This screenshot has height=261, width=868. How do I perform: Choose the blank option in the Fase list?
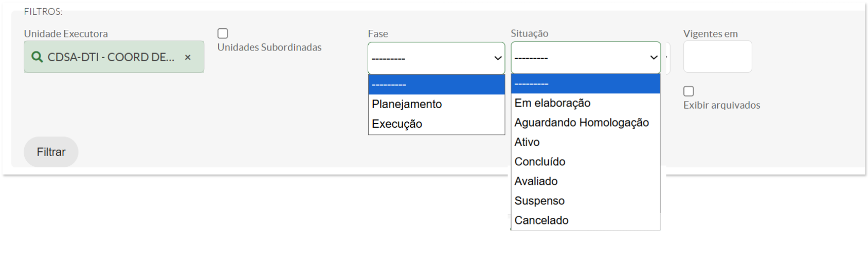coord(436,84)
